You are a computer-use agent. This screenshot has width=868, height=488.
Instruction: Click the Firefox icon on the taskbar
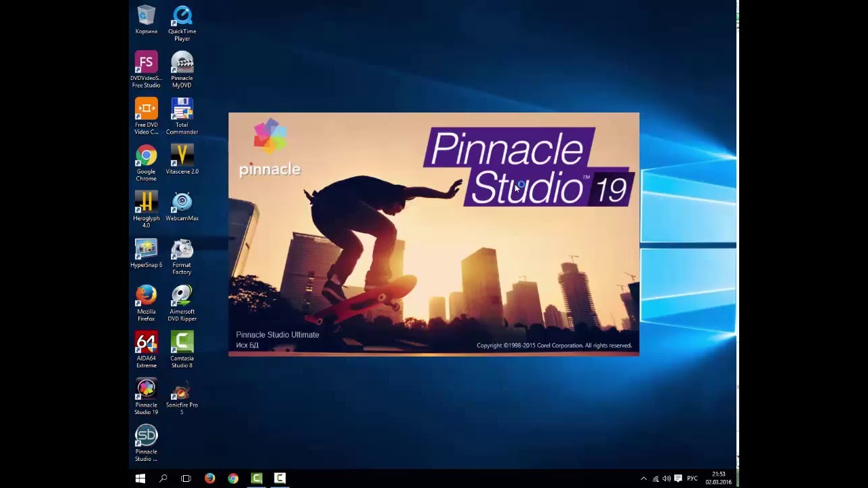pos(210,479)
